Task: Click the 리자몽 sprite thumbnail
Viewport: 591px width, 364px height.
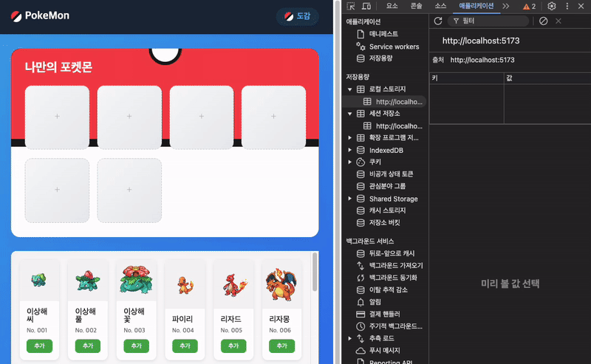Action: click(281, 284)
